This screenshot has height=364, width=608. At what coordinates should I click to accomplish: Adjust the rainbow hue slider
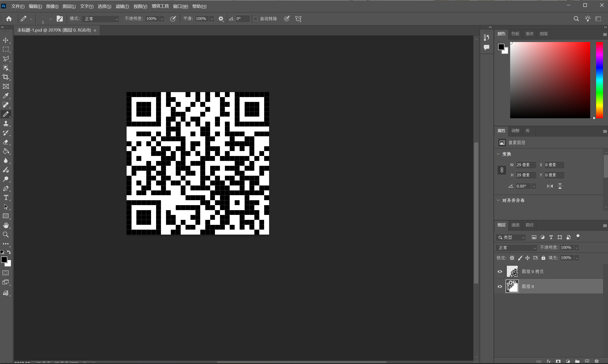pyautogui.click(x=600, y=80)
